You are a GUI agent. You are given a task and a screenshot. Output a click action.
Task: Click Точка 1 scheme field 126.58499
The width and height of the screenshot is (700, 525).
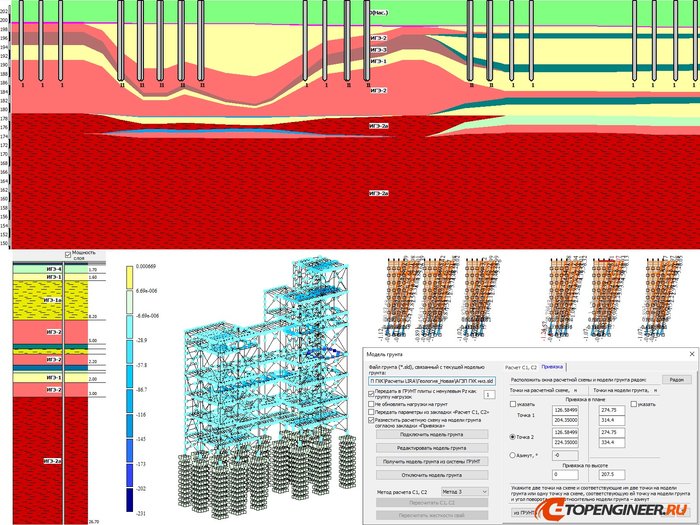[565, 410]
